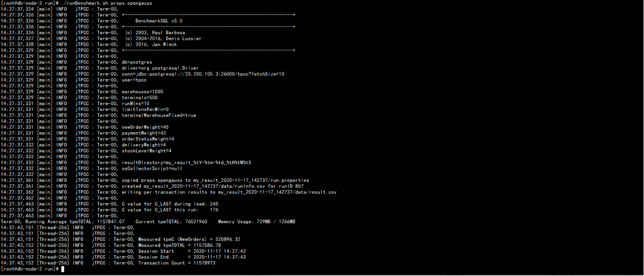Screen dimensions: 644x276
Task: Click the terminalWarehouseFixed=true line
Action: 159,115
